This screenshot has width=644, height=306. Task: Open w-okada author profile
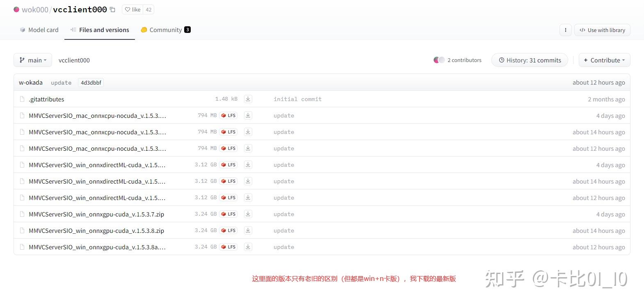tap(31, 83)
